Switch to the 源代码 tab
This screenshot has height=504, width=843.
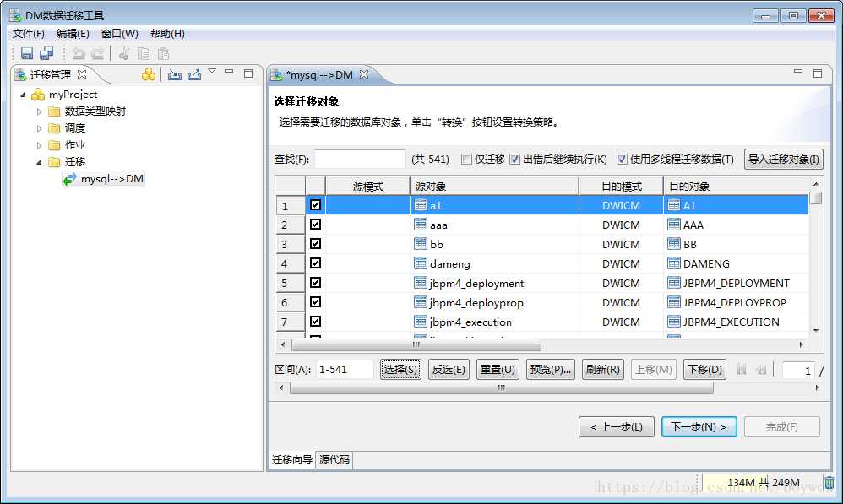[334, 459]
